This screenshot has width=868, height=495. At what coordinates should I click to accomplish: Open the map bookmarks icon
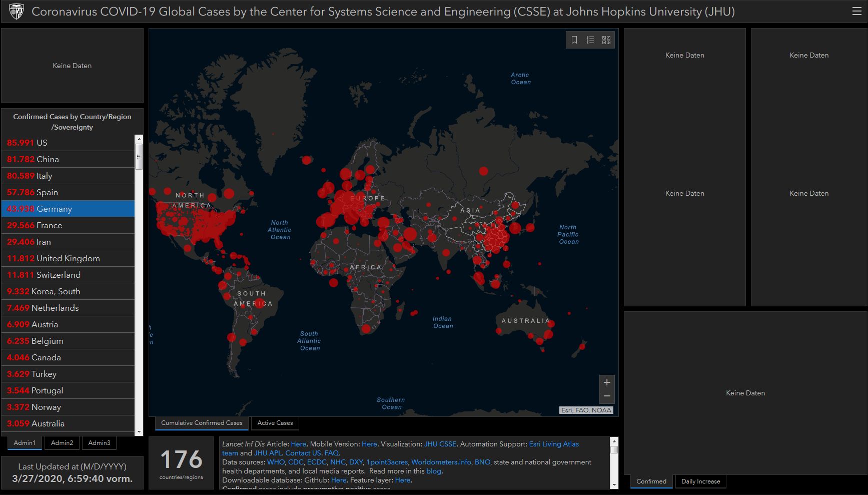574,40
